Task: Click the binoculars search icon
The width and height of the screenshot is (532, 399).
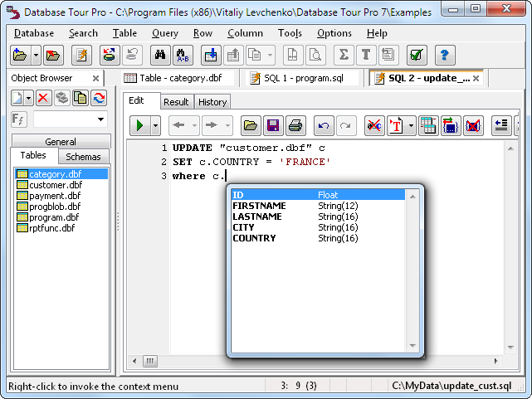Action: (x=160, y=55)
